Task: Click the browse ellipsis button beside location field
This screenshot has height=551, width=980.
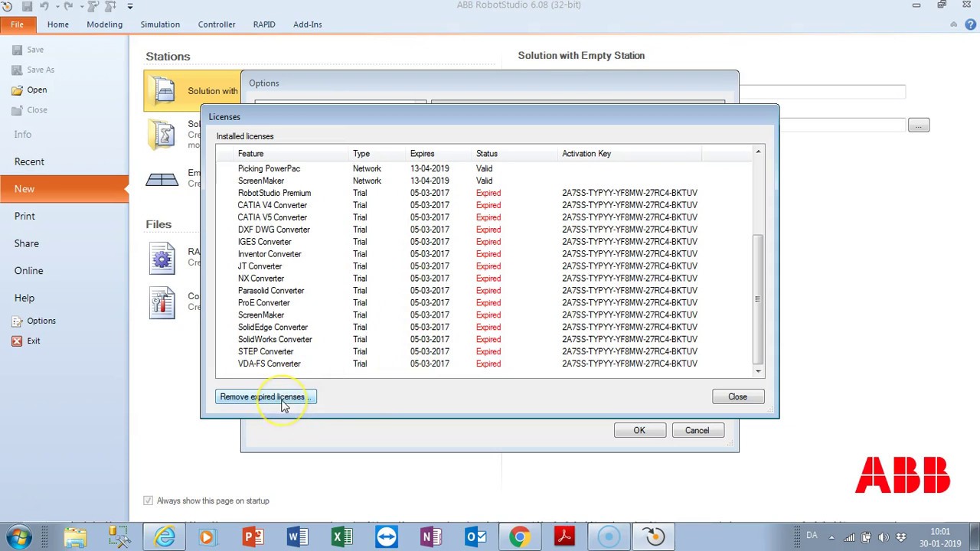Action: [919, 125]
